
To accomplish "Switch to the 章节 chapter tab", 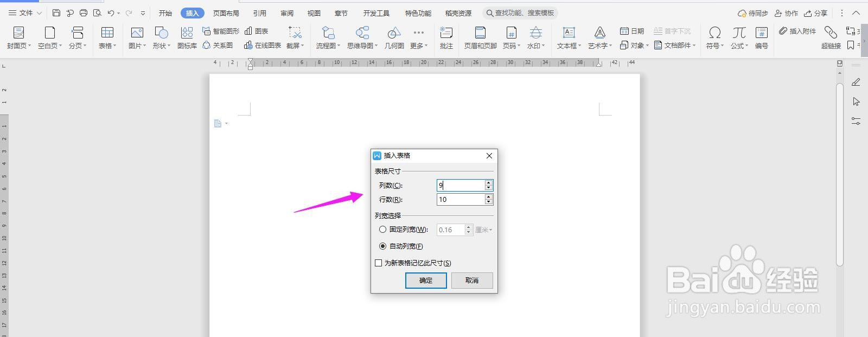I will [341, 13].
